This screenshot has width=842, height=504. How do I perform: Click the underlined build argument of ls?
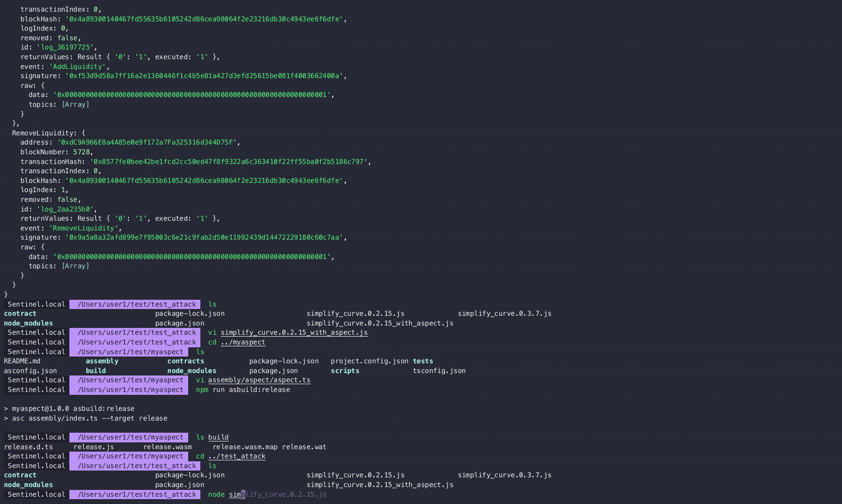tap(218, 437)
